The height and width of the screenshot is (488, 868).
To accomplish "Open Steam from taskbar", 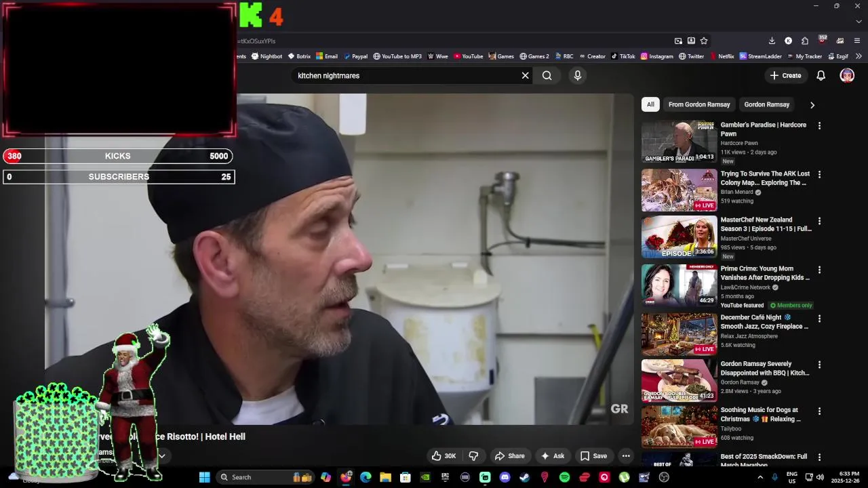I will click(524, 477).
